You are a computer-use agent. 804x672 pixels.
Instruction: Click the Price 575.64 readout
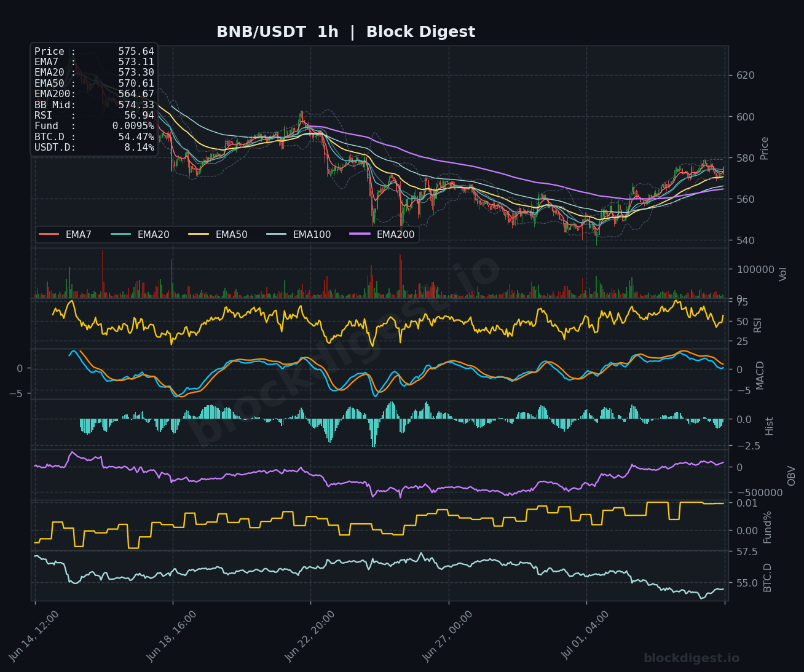(94, 52)
